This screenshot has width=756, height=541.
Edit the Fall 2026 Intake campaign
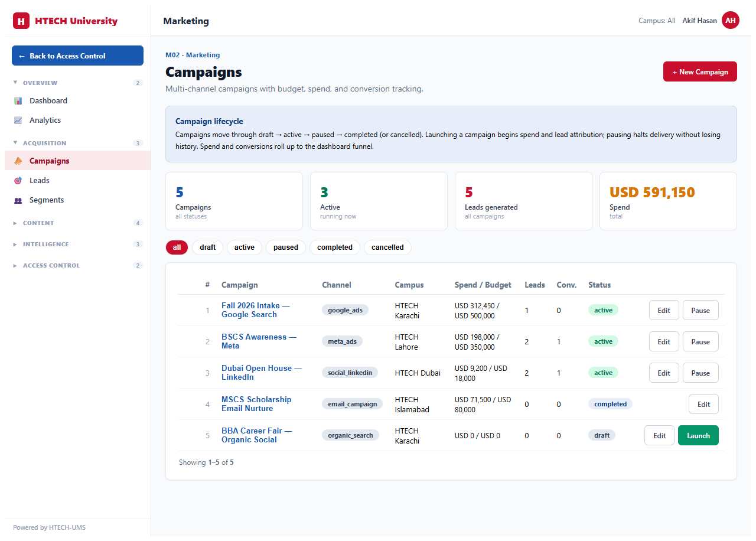tap(664, 310)
